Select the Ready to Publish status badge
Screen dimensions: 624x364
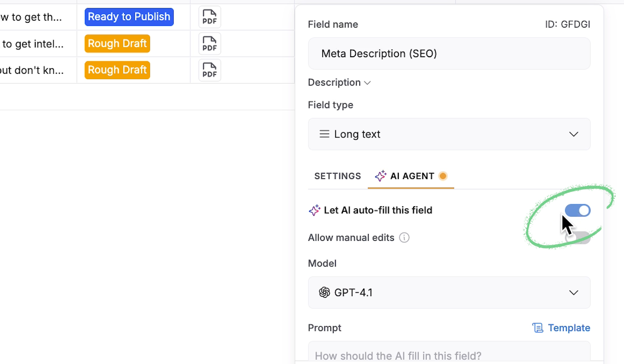click(129, 16)
